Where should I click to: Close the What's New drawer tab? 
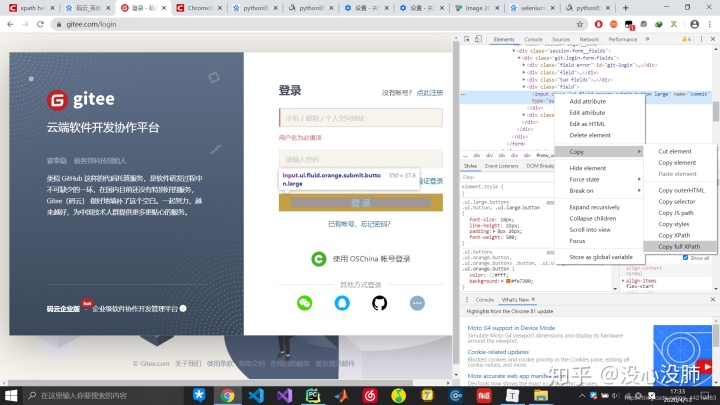tap(533, 299)
